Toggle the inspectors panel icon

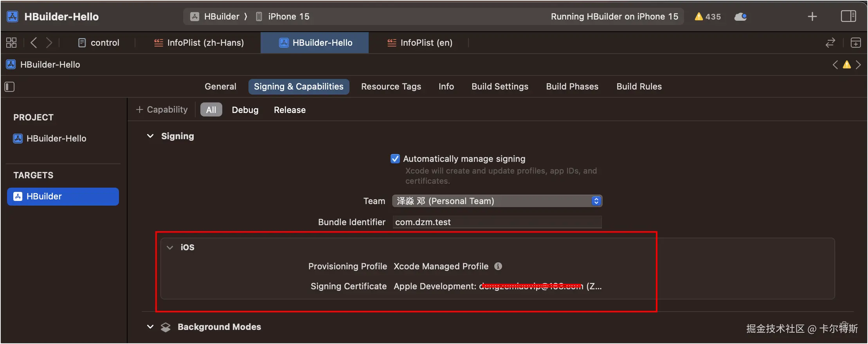coord(848,16)
